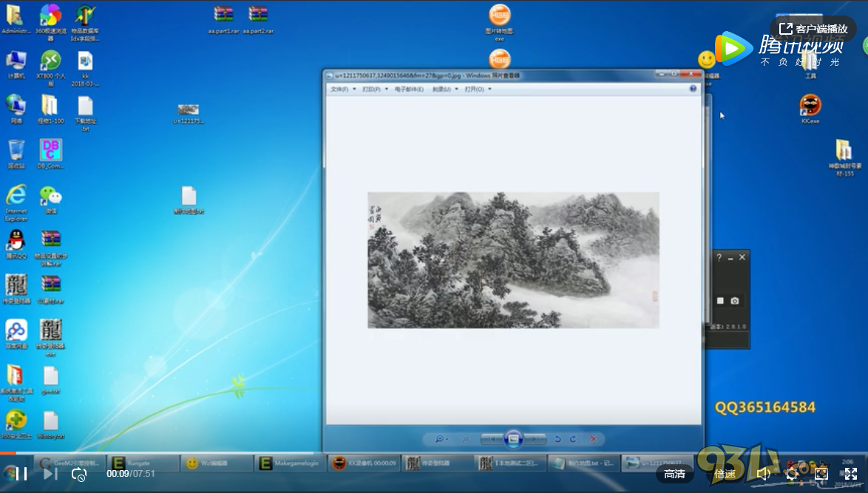Screen dimensions: 868x493
Task: Open the 打印(P) menu in Photo Viewer
Action: pos(371,89)
